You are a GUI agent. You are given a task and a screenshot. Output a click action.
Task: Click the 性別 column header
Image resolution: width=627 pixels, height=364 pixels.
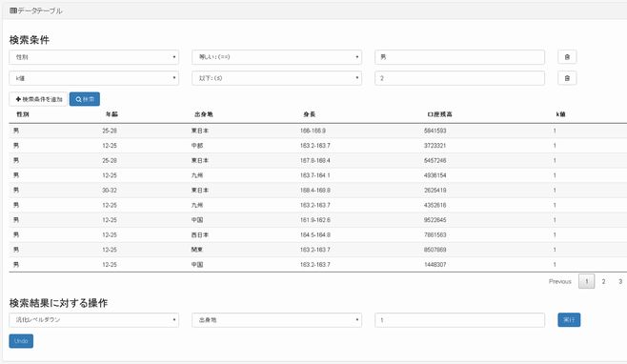pyautogui.click(x=23, y=114)
